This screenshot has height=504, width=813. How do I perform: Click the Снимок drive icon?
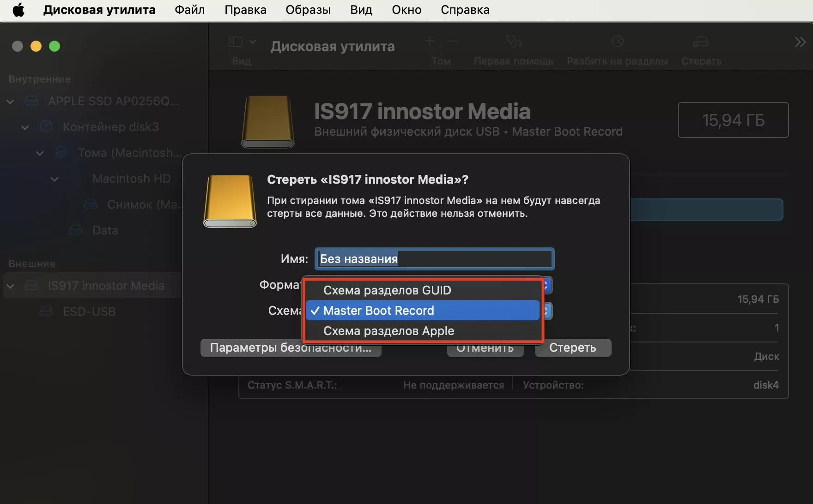(91, 204)
